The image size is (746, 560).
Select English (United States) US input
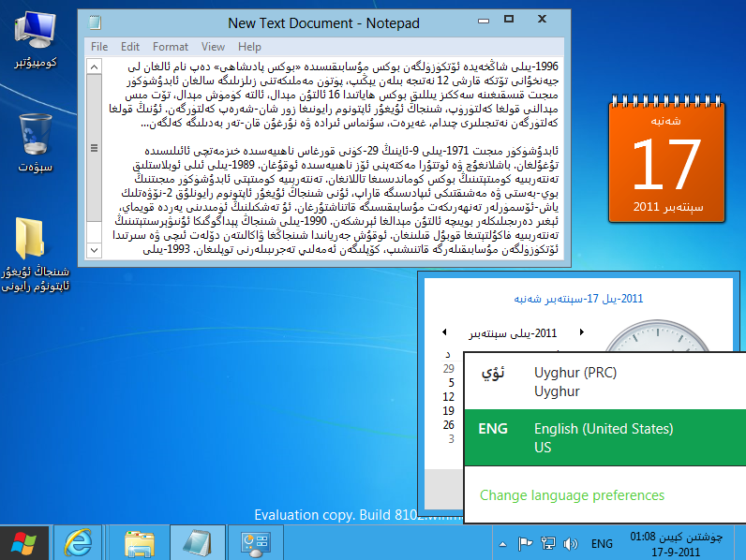pyautogui.click(x=605, y=437)
